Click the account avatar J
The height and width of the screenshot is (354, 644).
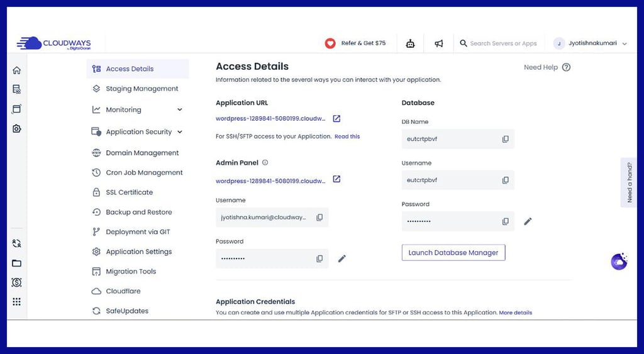[559, 43]
